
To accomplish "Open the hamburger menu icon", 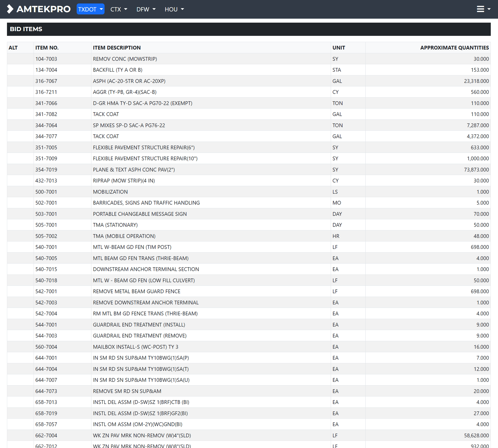I will [x=480, y=9].
